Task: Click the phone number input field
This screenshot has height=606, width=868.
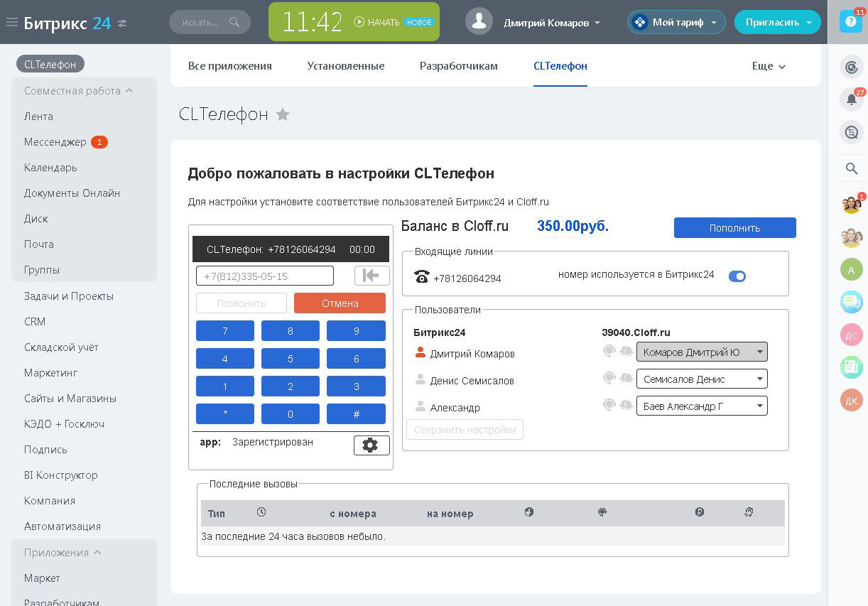Action: pos(265,276)
